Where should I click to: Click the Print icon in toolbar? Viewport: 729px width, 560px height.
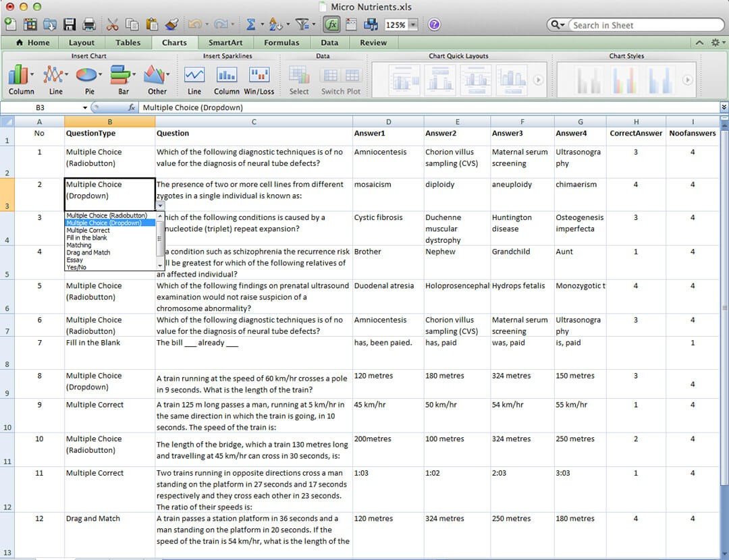point(89,24)
